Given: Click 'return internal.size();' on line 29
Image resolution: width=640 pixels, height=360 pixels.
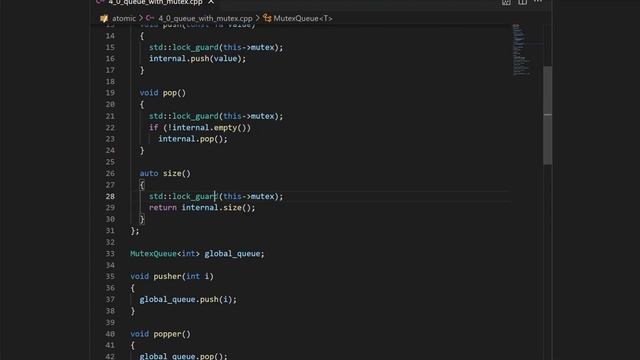Looking at the screenshot, I should [x=202, y=208].
